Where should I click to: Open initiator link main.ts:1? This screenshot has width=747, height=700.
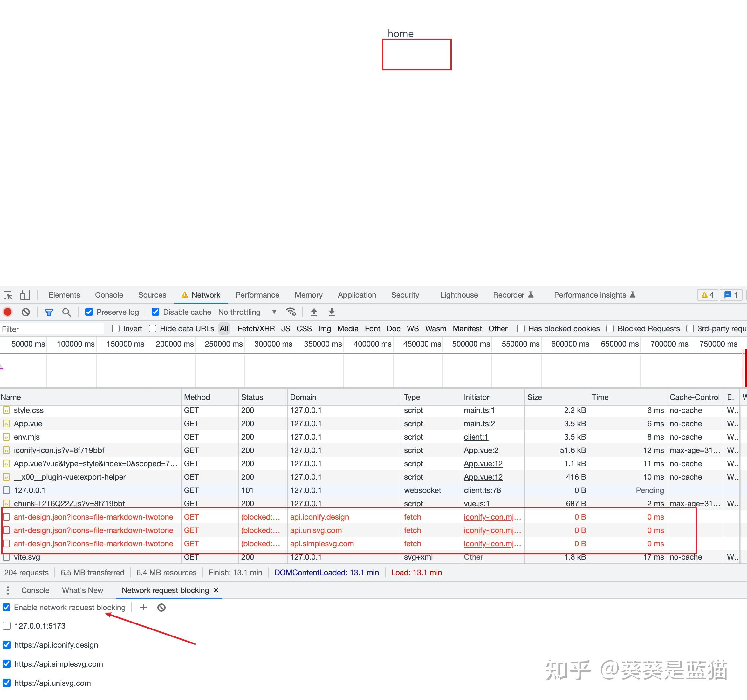pos(479,410)
